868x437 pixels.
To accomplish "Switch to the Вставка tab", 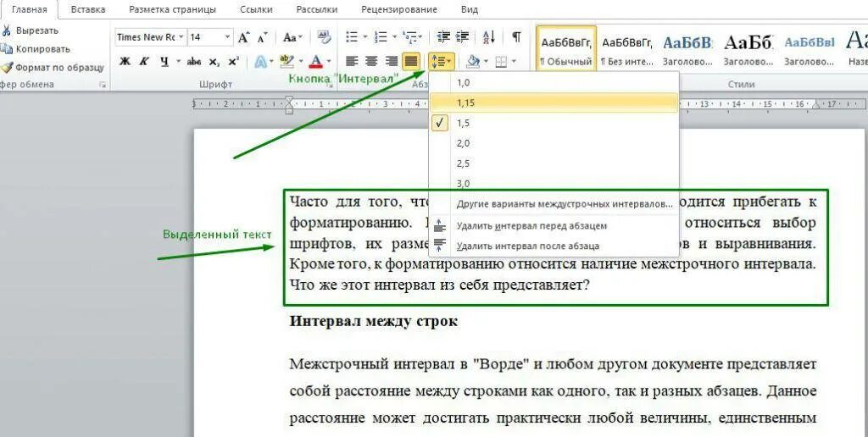I will [x=88, y=9].
